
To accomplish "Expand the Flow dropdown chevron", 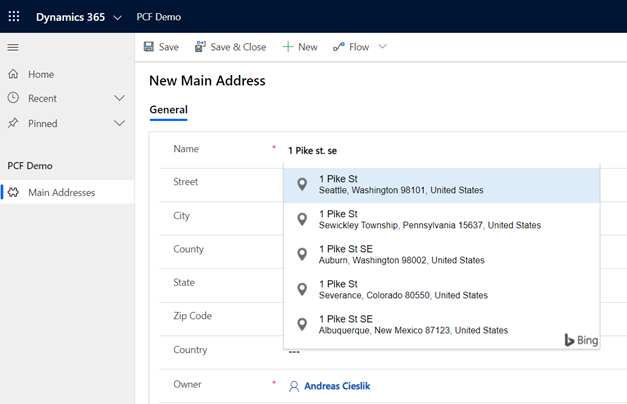I will coord(383,47).
